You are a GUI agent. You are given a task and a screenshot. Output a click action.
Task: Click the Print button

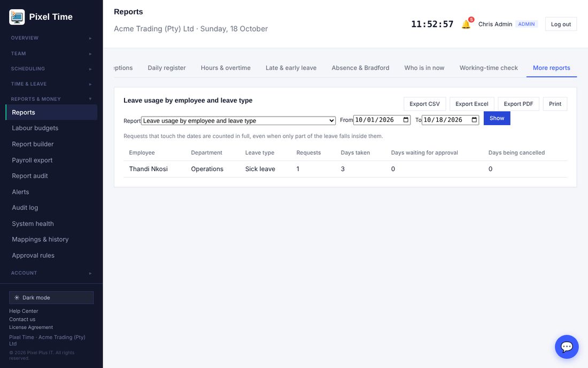tap(555, 104)
